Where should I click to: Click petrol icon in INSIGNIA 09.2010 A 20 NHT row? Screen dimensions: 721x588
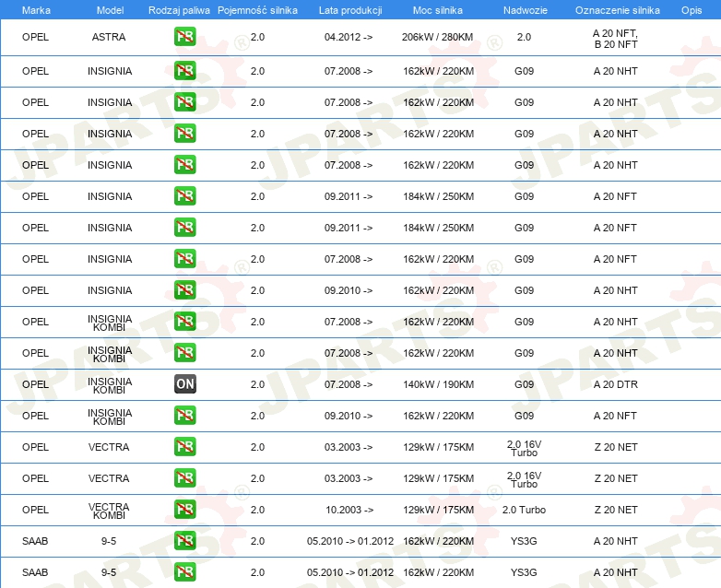click(x=184, y=290)
